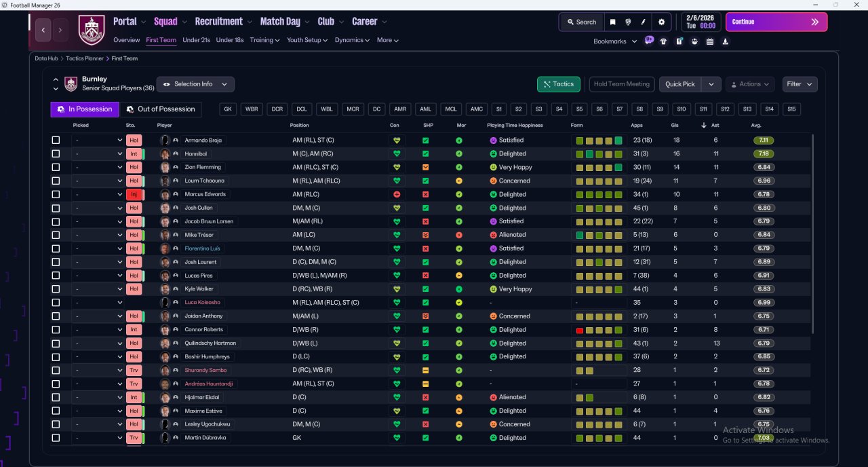Screen dimensions: 868x467
Task: Open the Under 21s tab
Action: coord(196,40)
